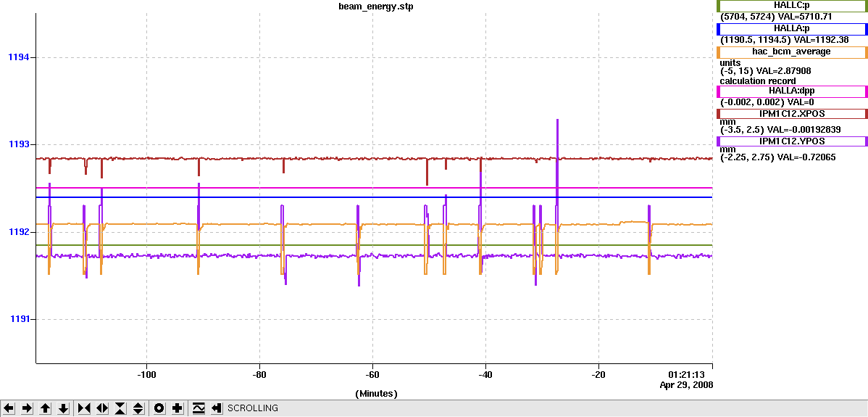This screenshot has width=868, height=417.
Task: Select the HALLC:p curve label
Action: point(792,6)
